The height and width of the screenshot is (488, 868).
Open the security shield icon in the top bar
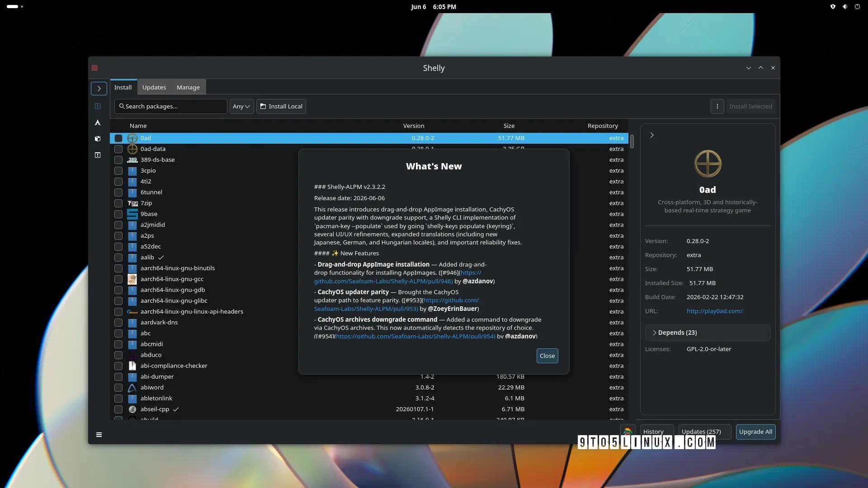[833, 7]
